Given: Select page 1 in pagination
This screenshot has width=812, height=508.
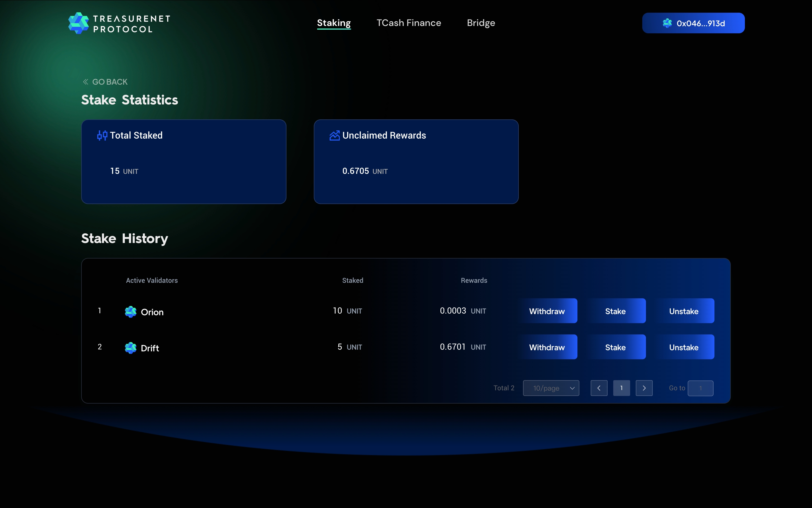Looking at the screenshot, I should point(621,388).
